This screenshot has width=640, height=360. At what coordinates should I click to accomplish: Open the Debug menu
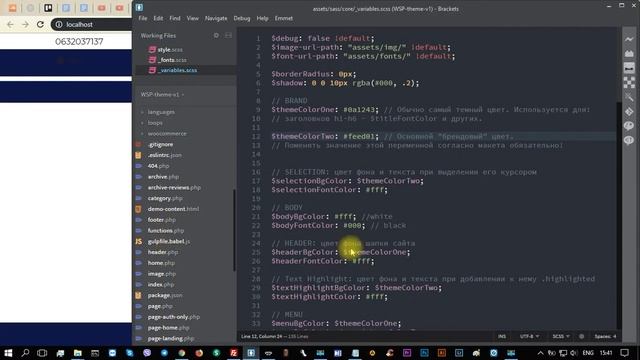pyautogui.click(x=242, y=18)
